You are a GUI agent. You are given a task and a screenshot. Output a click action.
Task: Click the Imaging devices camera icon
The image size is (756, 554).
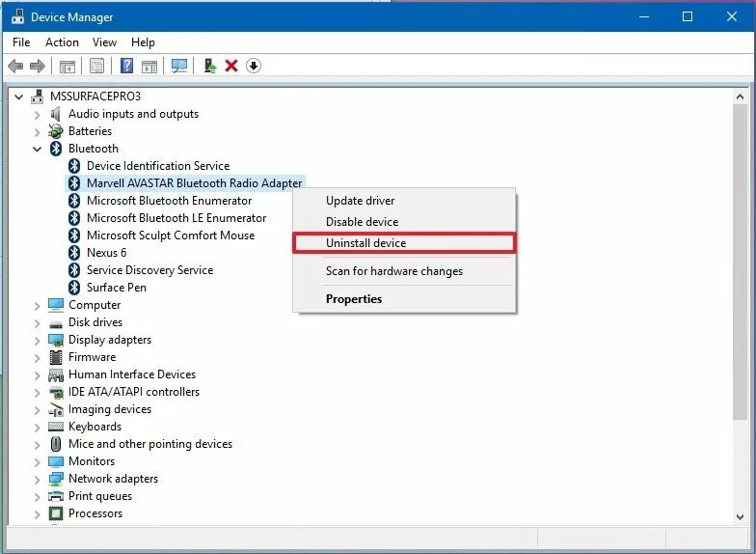pos(56,409)
